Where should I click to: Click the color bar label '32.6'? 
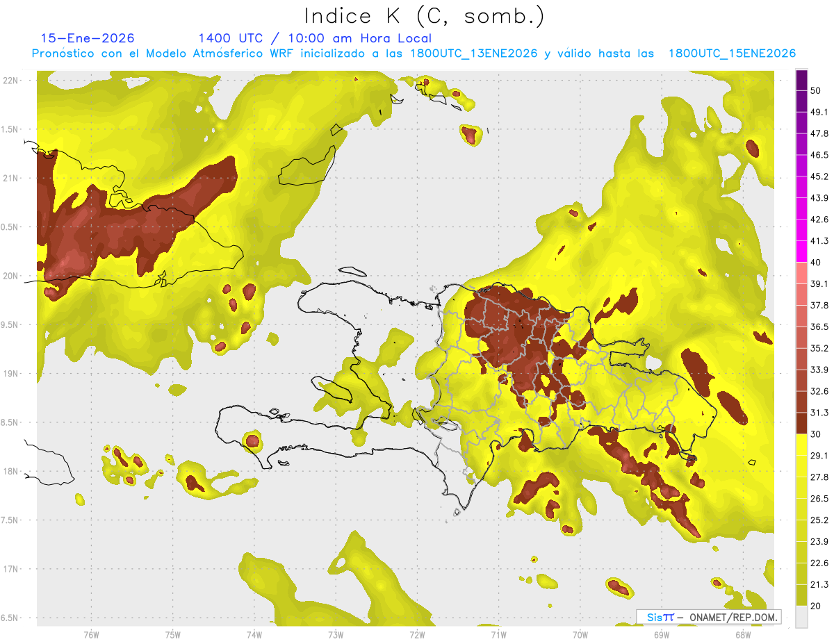tap(819, 391)
